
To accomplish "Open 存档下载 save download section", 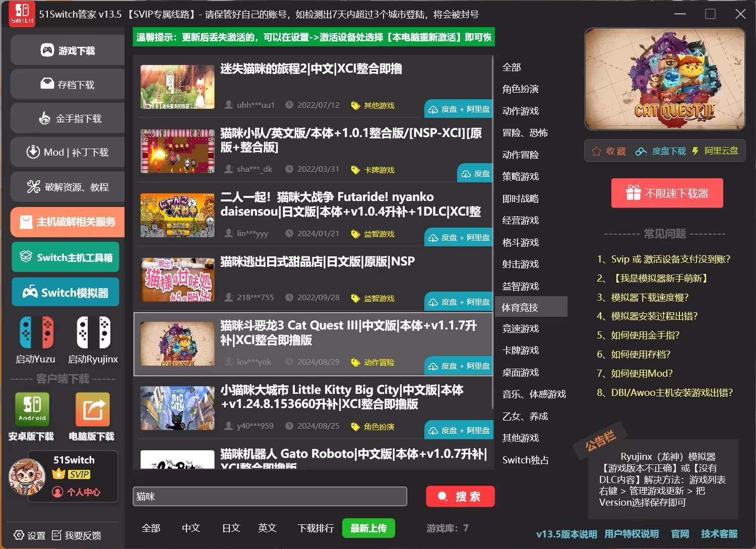I will [x=68, y=84].
